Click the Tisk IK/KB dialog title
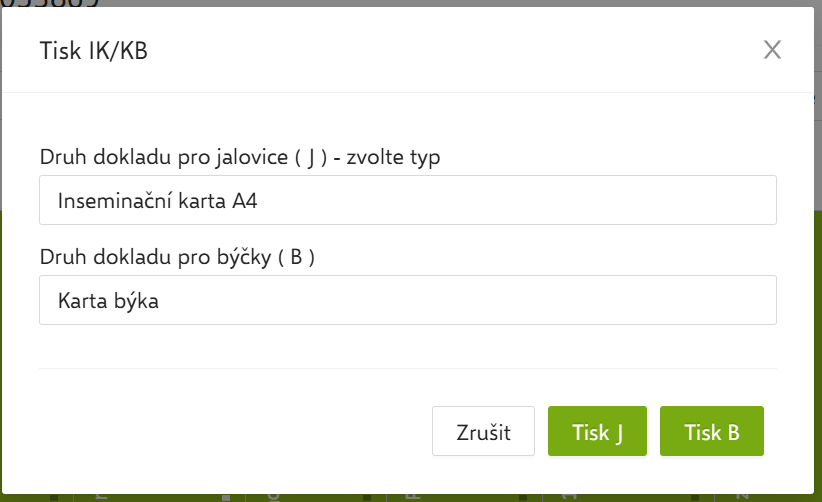Image resolution: width=822 pixels, height=502 pixels. pyautogui.click(x=93, y=51)
